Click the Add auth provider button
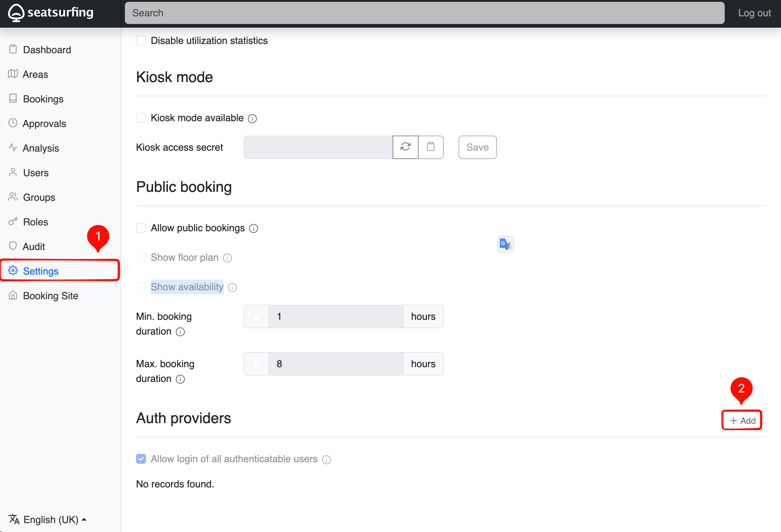781x532 pixels. 742,420
